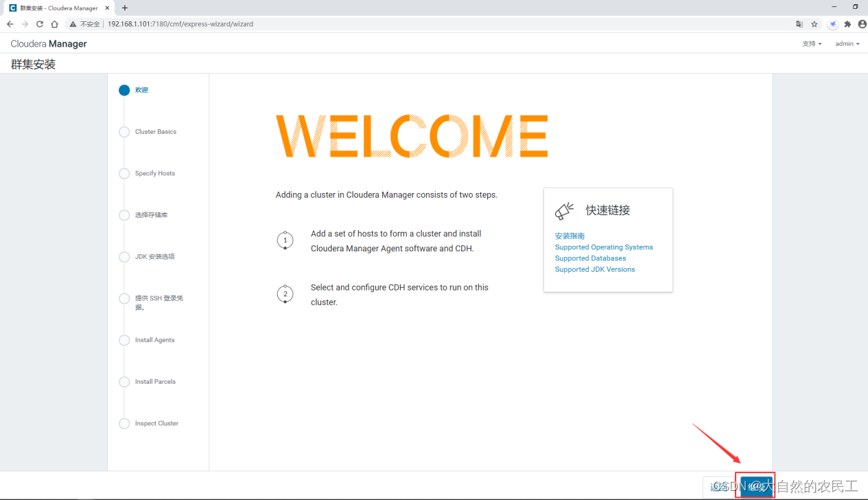Image resolution: width=868 pixels, height=500 pixels.
Task: Open a new browser tab
Action: point(124,8)
